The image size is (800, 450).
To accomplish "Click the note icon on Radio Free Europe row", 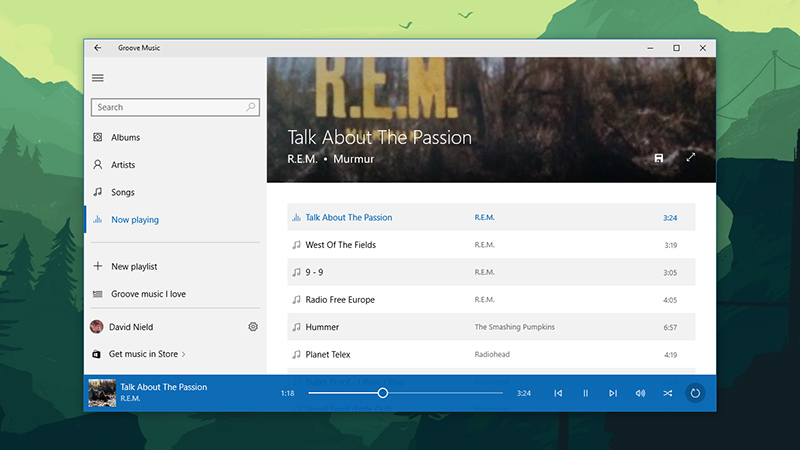I will click(296, 299).
